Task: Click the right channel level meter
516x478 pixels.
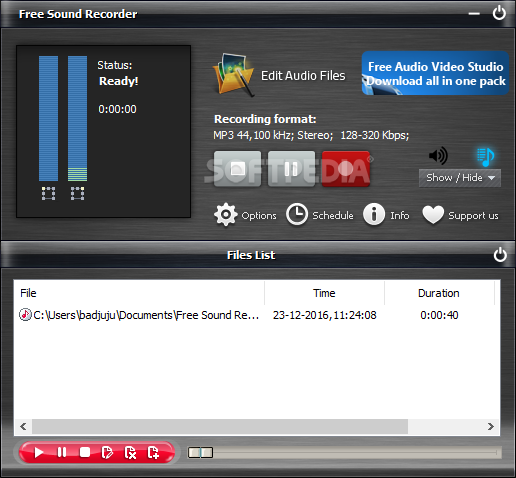Action: 77,118
